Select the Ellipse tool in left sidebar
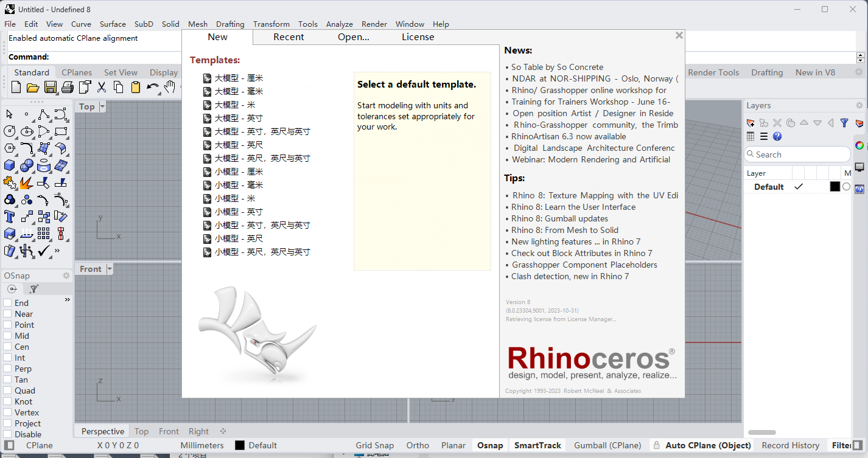868x458 pixels. click(27, 131)
